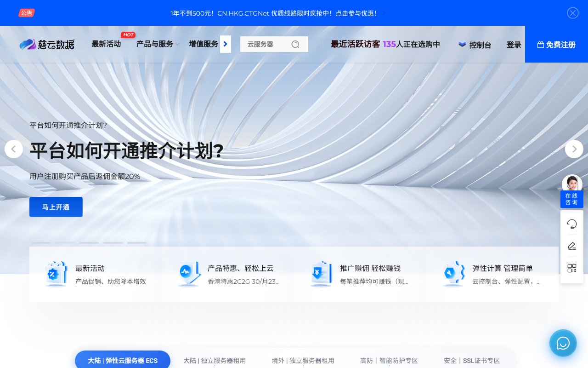Select the last carousel pagination indicator

(x=137, y=243)
